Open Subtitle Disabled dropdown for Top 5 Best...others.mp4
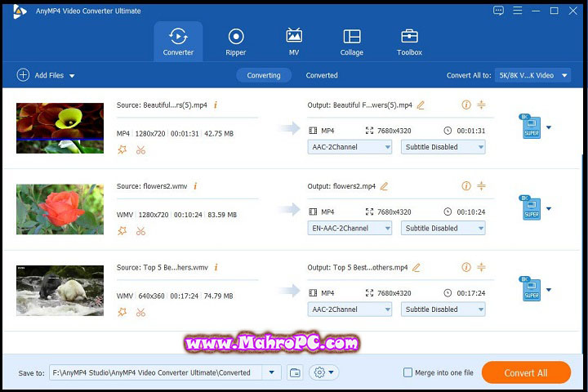This screenshot has height=392, width=588. tap(443, 310)
